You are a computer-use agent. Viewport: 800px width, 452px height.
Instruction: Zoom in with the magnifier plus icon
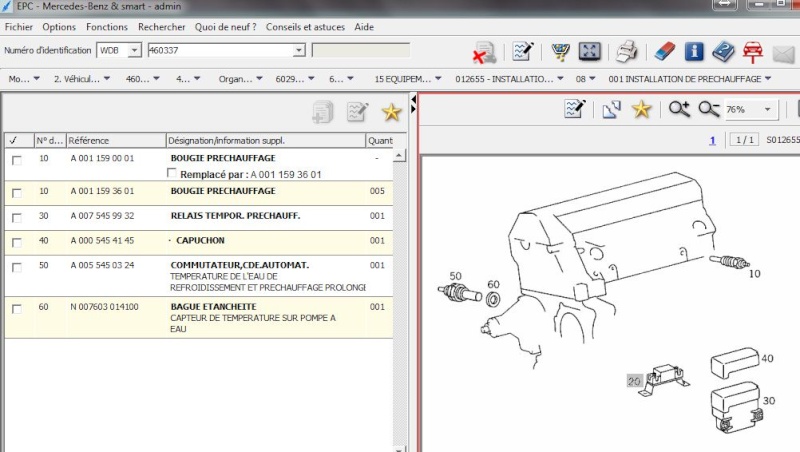pos(679,109)
